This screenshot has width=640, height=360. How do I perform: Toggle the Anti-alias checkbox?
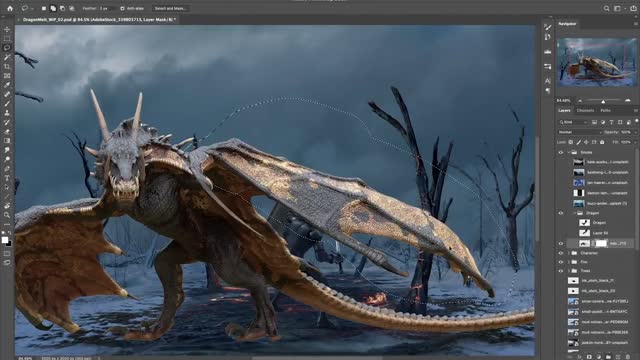(122, 8)
